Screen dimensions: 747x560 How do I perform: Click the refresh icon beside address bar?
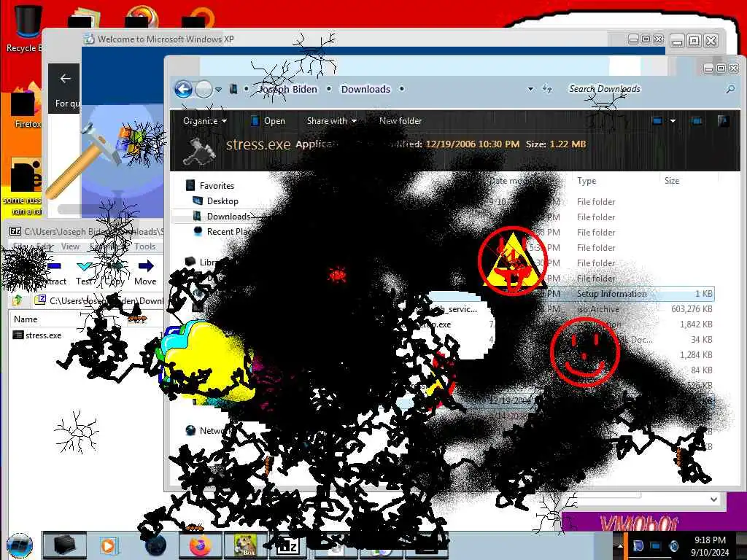point(547,88)
